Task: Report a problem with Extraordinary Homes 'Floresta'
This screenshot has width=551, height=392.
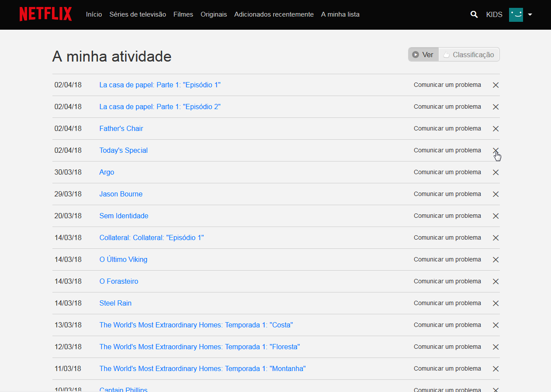Action: pos(447,347)
